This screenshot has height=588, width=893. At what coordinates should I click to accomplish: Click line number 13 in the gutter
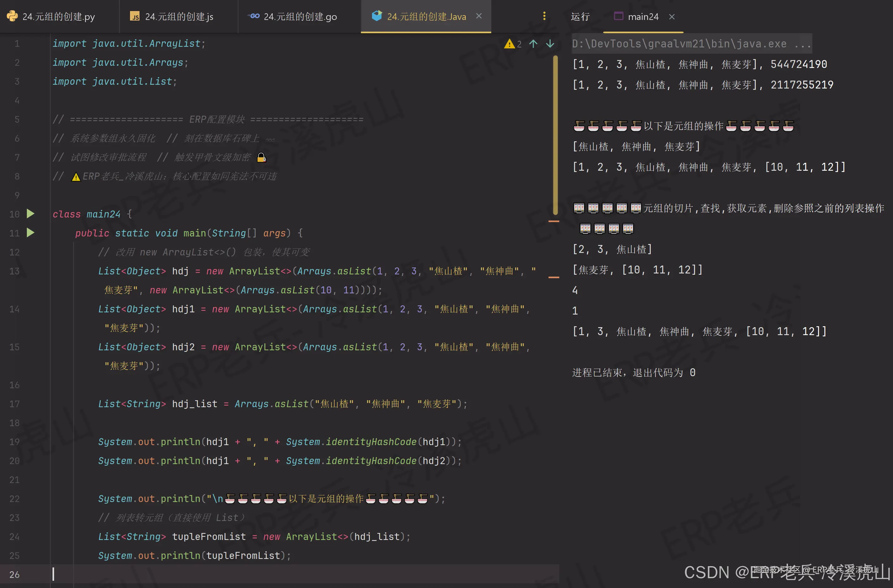[x=15, y=271]
